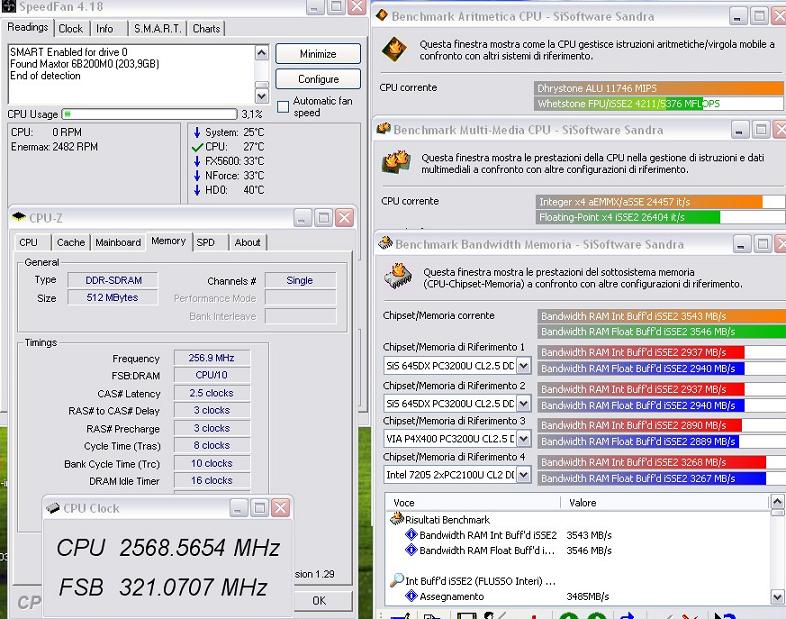Click the DDR-SDRAM Type field
This screenshot has width=786, height=619.
point(113,280)
